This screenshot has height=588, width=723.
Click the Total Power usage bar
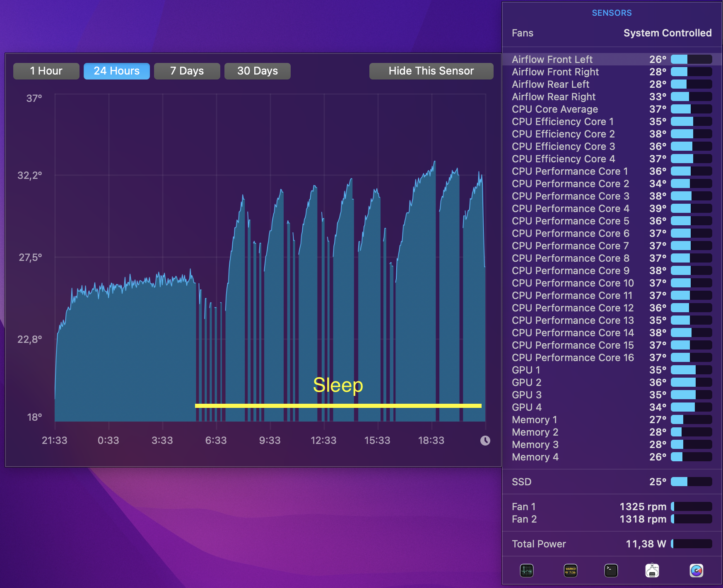pos(692,544)
